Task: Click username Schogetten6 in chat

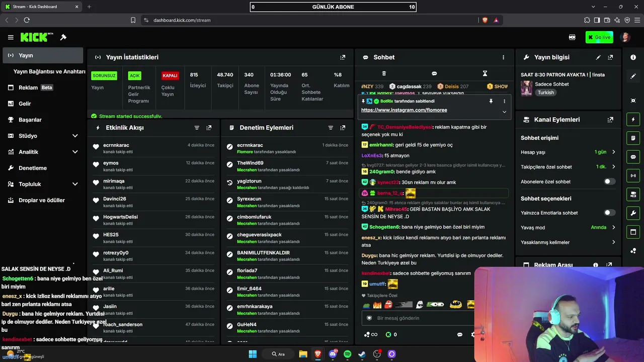Action: 384,227
